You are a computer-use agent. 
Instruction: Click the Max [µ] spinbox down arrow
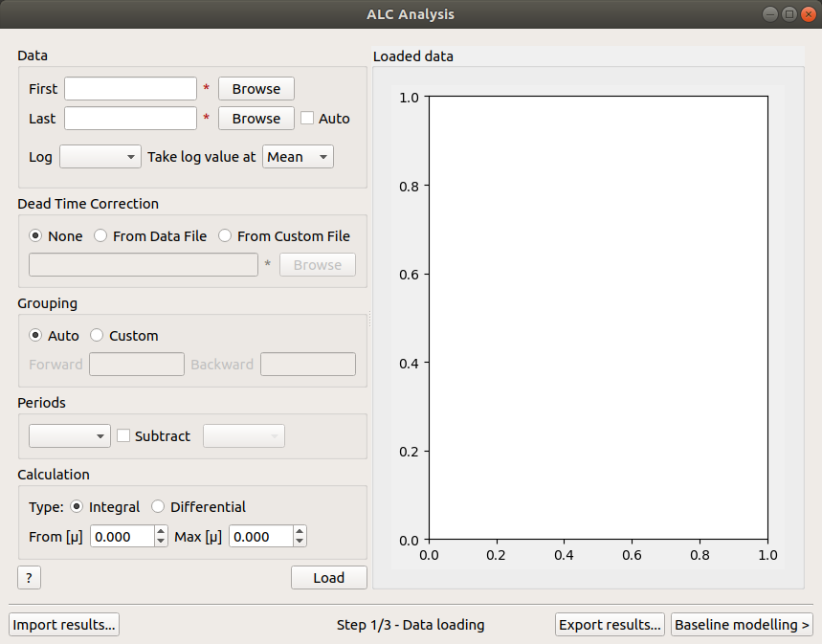(x=300, y=542)
